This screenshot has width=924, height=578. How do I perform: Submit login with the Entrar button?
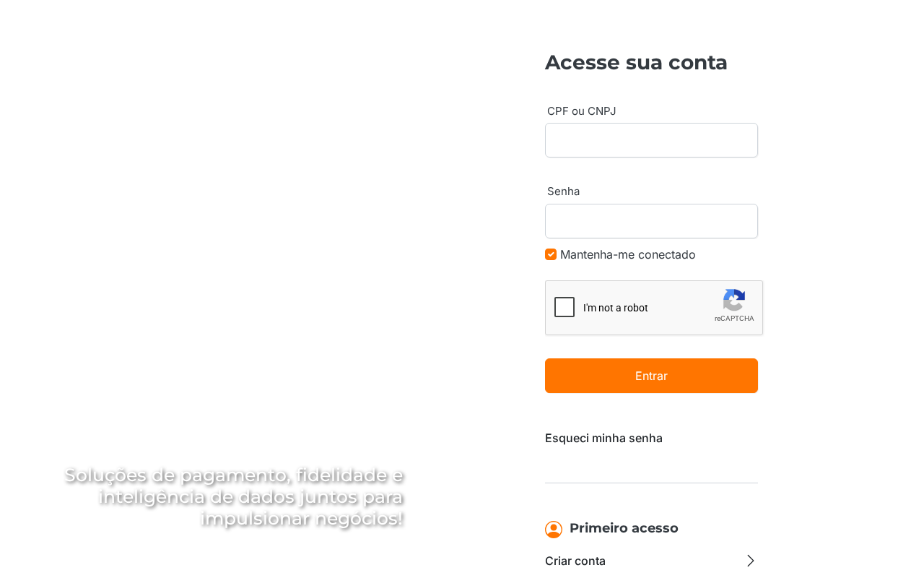pyautogui.click(x=651, y=376)
